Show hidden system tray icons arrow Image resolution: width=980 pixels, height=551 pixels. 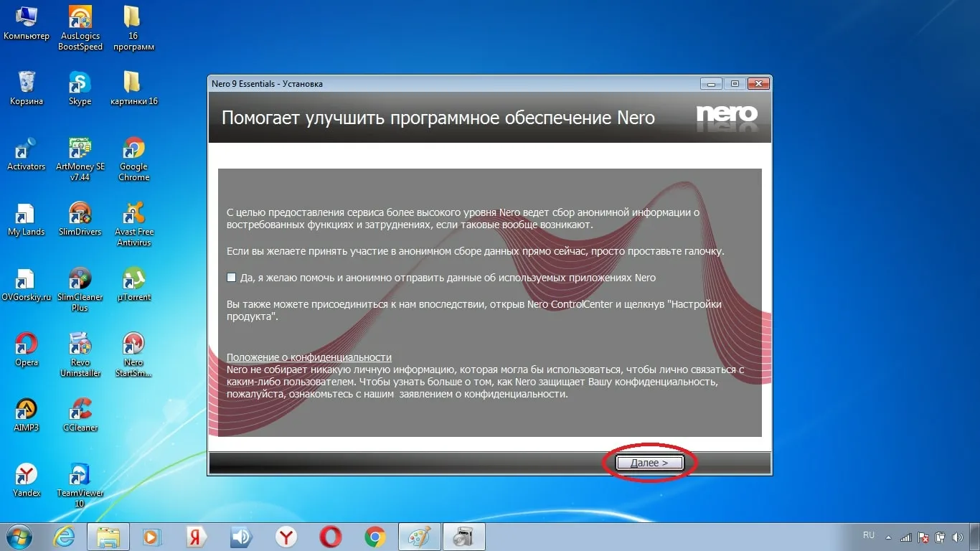click(x=889, y=537)
